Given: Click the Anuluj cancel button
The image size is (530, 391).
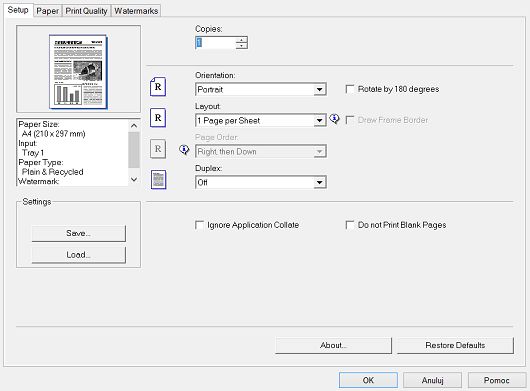Looking at the screenshot, I should (432, 380).
